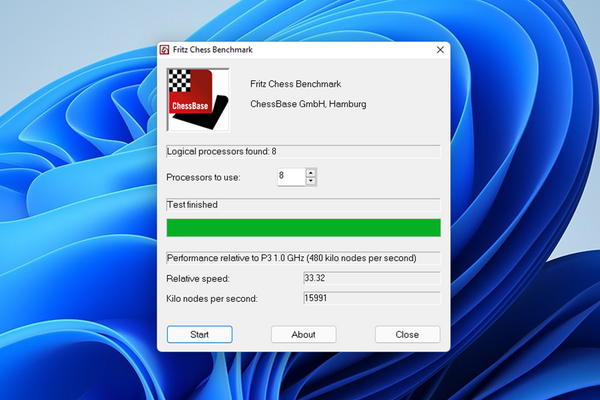Click the Close button at the bottom

point(407,334)
